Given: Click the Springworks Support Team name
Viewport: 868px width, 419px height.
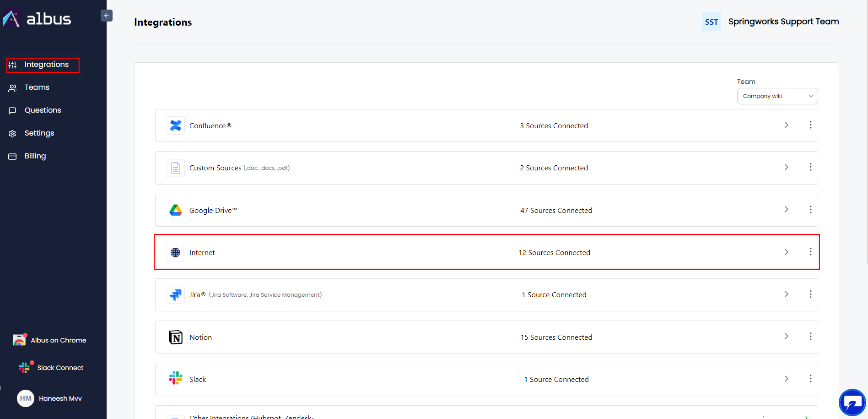Looking at the screenshot, I should [x=784, y=22].
